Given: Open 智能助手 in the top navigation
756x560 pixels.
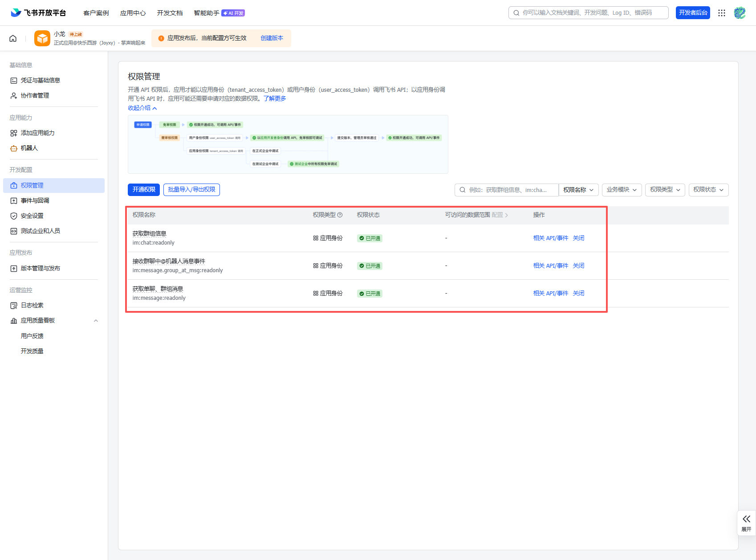Looking at the screenshot, I should (207, 13).
